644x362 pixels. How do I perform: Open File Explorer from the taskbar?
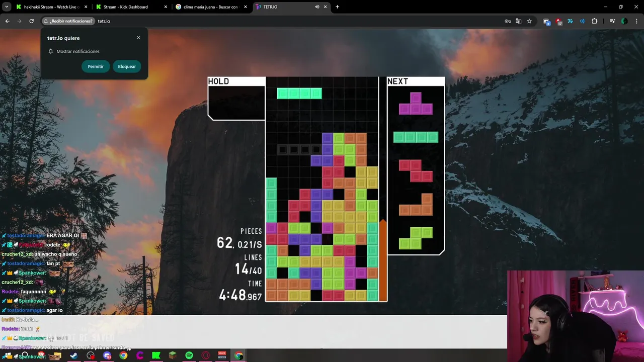click(58, 356)
